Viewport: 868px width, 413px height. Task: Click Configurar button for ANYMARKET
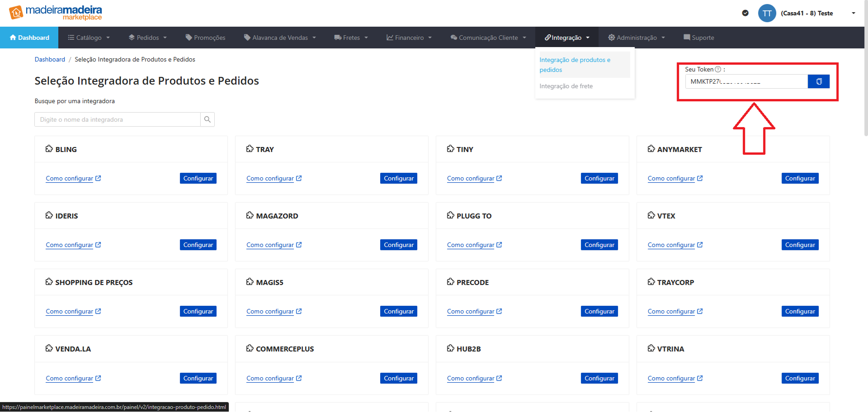coord(800,178)
